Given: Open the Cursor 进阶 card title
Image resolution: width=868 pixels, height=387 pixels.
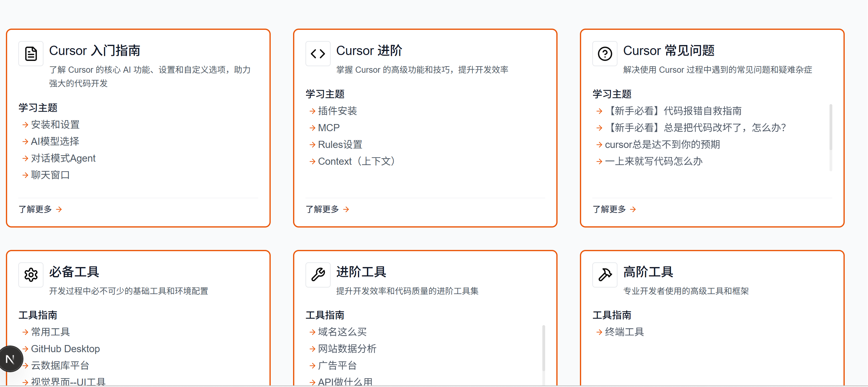Looking at the screenshot, I should [x=369, y=51].
